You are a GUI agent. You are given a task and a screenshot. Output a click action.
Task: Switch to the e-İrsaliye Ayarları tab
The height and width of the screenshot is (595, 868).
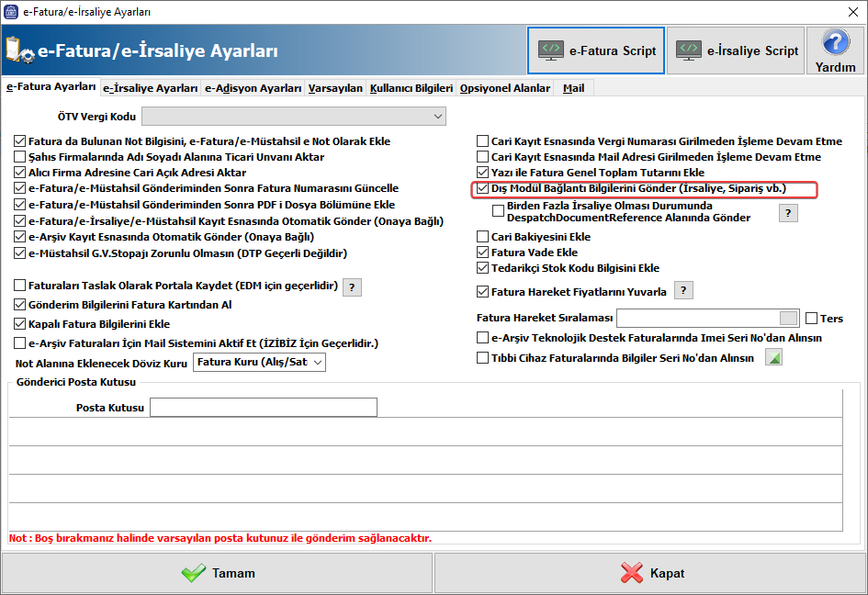click(x=151, y=88)
